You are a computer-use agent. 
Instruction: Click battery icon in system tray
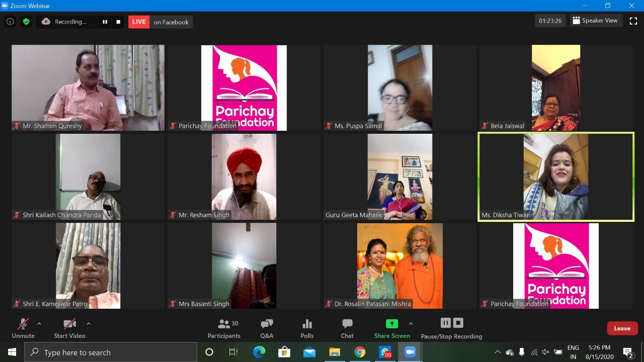(x=558, y=352)
